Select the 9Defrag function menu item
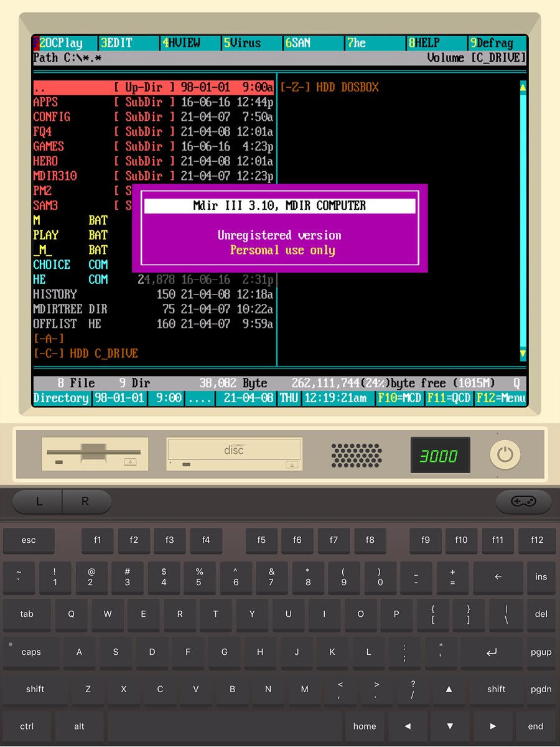 pos(497,43)
